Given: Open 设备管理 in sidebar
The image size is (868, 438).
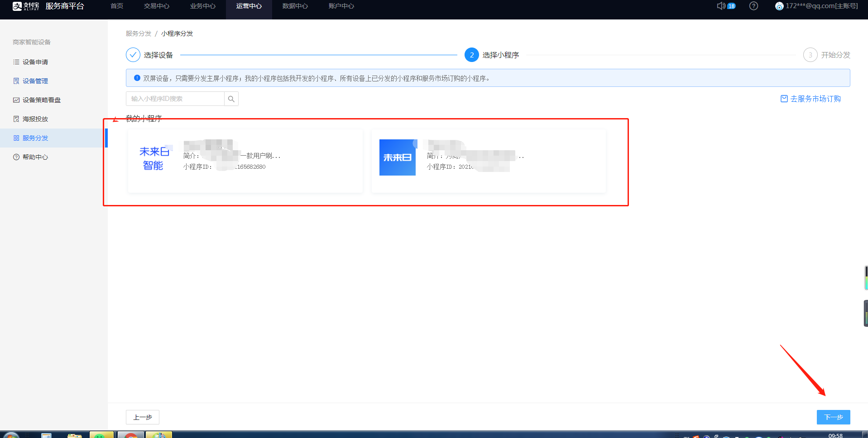Looking at the screenshot, I should pos(35,81).
